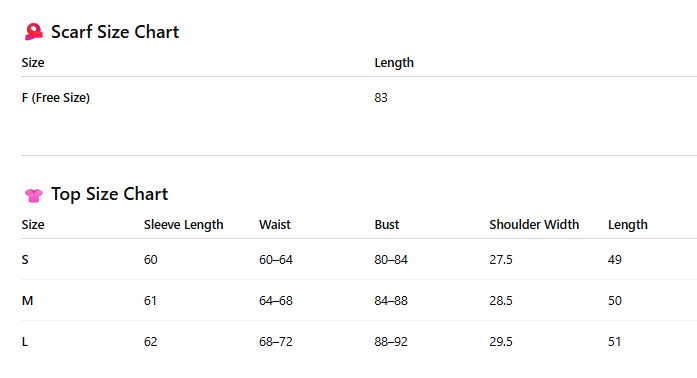Click the bust value 88–92
Viewport: 697px width, 378px height.
pyautogui.click(x=391, y=342)
